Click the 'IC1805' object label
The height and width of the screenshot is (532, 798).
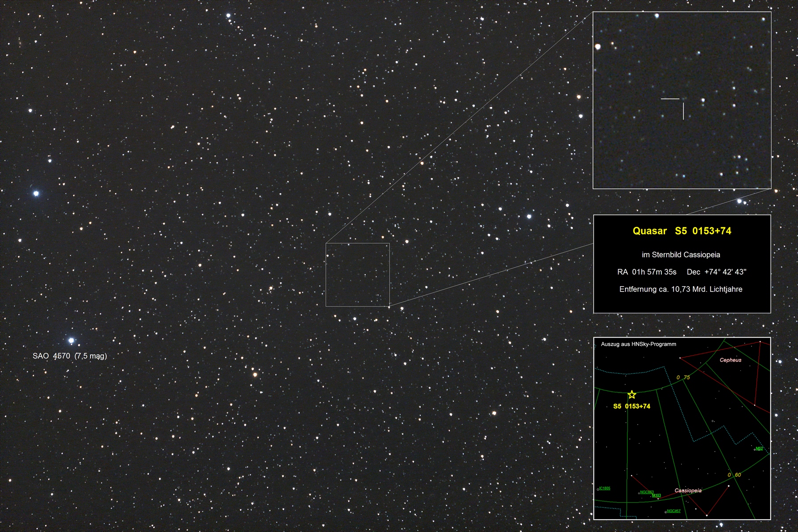point(605,489)
